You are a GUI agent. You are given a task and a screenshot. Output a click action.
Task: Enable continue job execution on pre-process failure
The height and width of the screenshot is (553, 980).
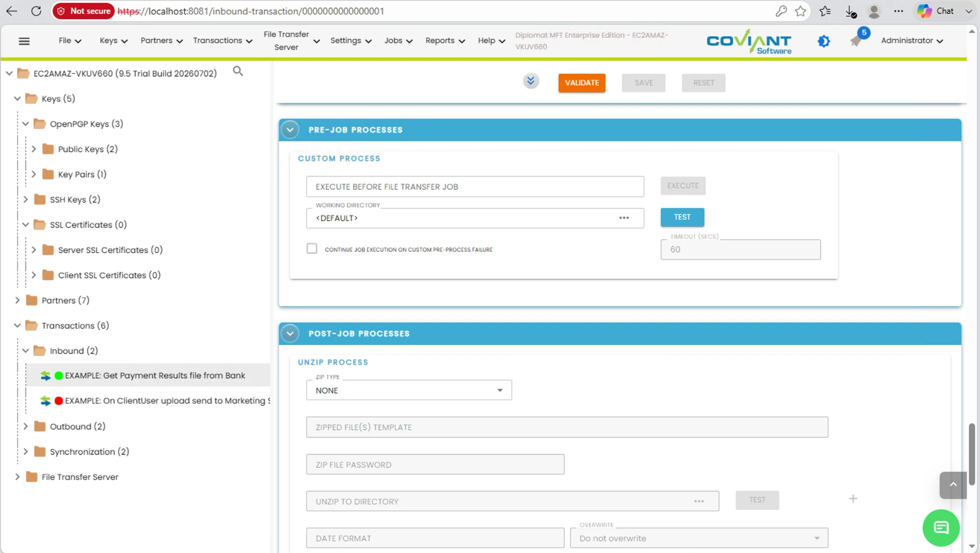[312, 249]
